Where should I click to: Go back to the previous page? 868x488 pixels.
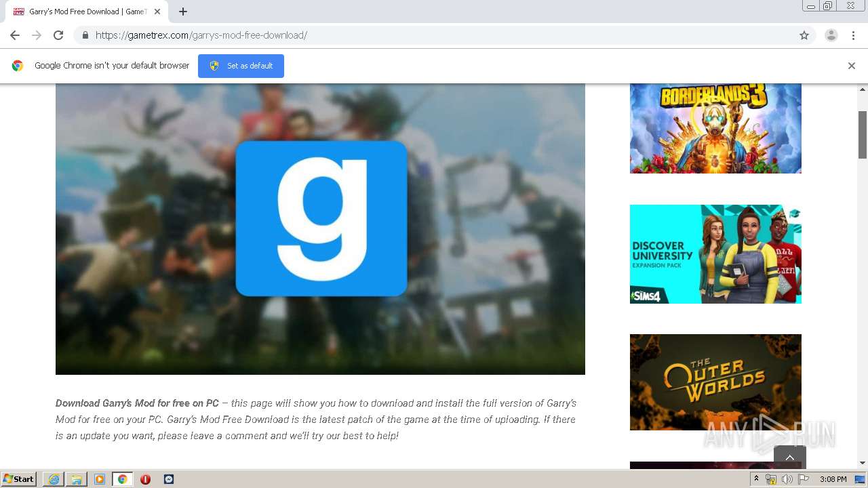pos(15,35)
